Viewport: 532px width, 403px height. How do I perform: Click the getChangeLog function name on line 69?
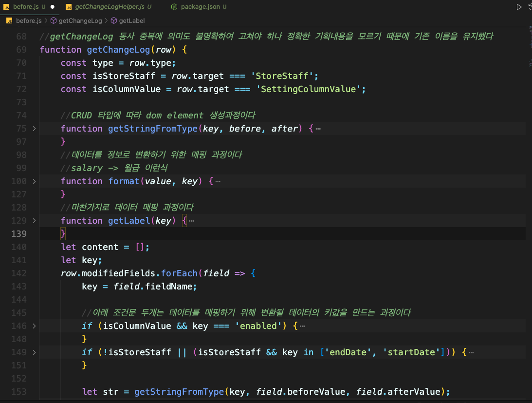point(118,50)
